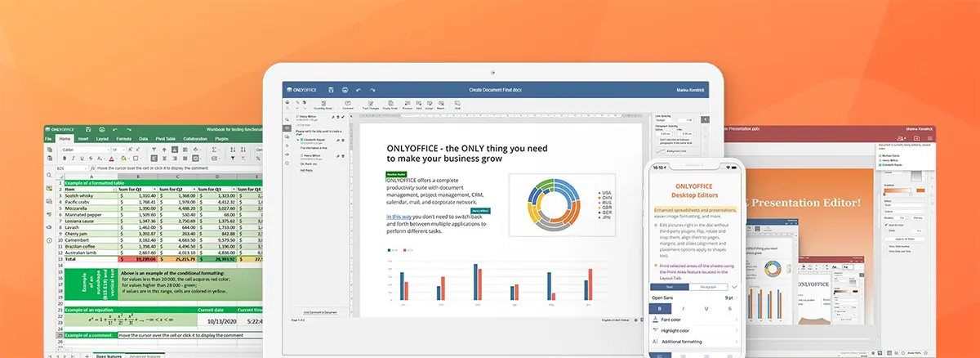The height and width of the screenshot is (358, 980).
Task: Click the 'In this way' hyperlink in the document
Action: point(399,216)
